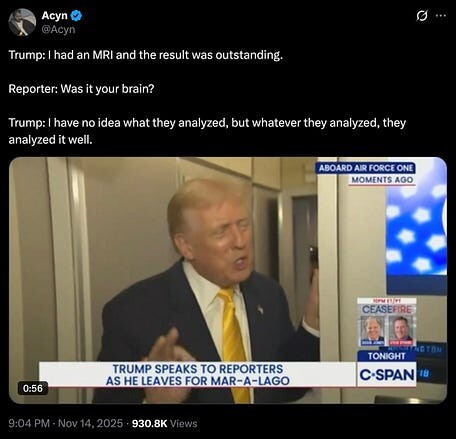
Task: Open the Grok circle-slash icon
Action: point(422,16)
